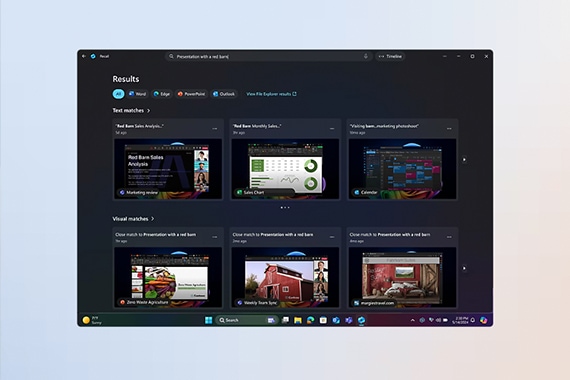Screen dimensions: 570x380
Task: Filter results by PowerPoint
Action: click(x=192, y=94)
